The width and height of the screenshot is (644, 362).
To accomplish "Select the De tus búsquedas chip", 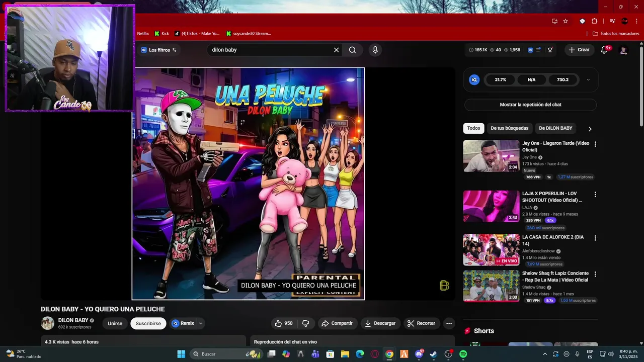I will 510,128.
